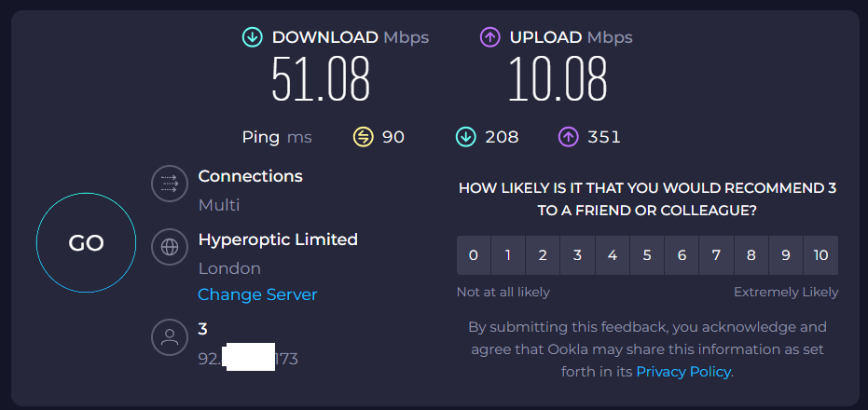This screenshot has width=868, height=410.
Task: Click the yellow idle ping icon
Action: click(363, 137)
